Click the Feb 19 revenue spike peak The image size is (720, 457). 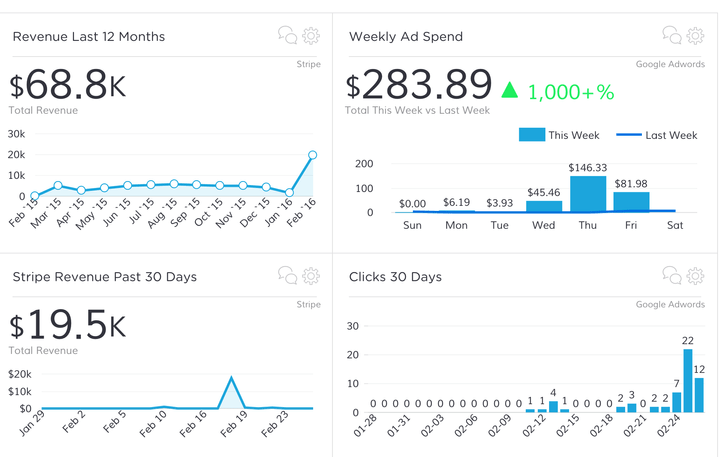232,378
